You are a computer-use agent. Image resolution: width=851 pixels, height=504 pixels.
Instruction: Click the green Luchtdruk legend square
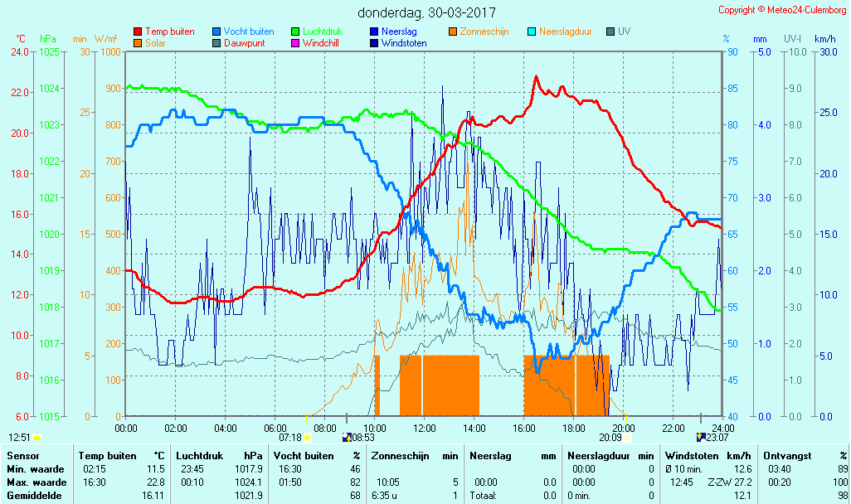[295, 31]
